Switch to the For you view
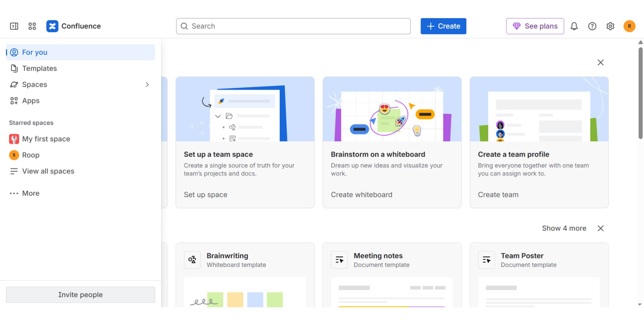 point(34,52)
